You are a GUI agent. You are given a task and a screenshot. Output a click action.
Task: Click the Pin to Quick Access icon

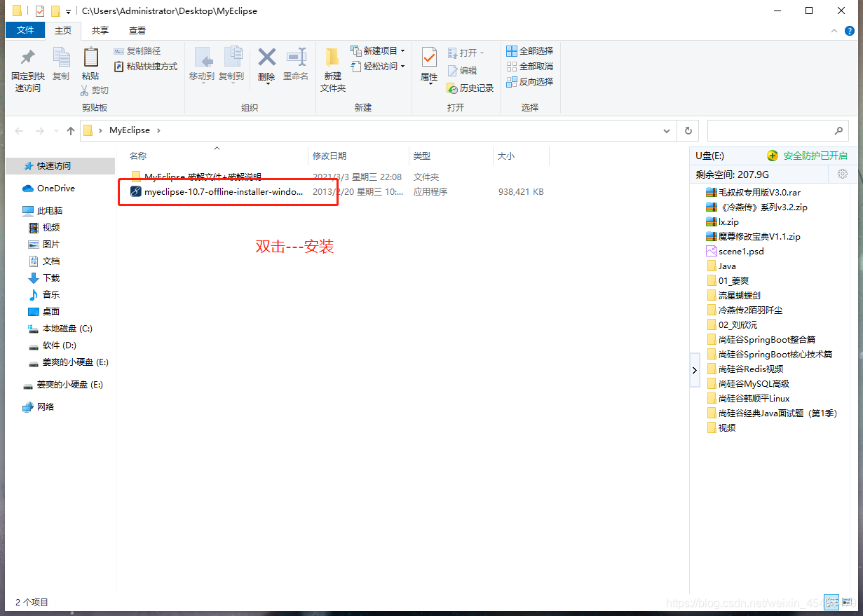click(x=28, y=57)
